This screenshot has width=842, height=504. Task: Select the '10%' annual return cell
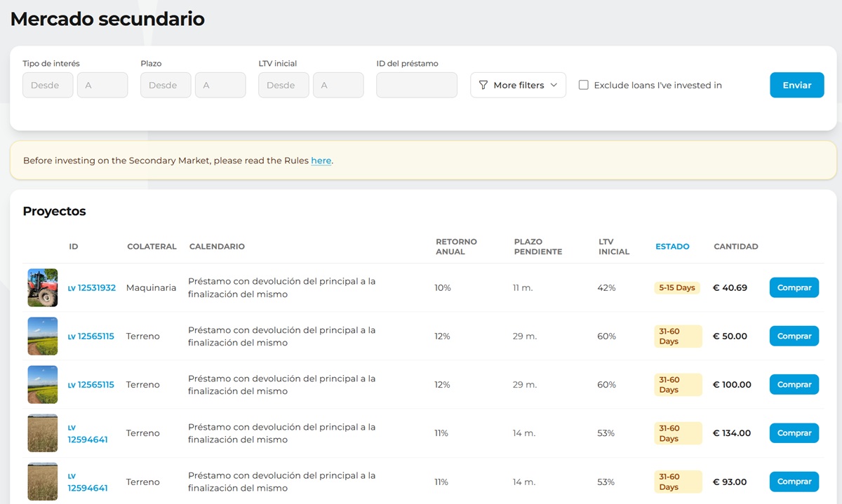[x=443, y=287]
